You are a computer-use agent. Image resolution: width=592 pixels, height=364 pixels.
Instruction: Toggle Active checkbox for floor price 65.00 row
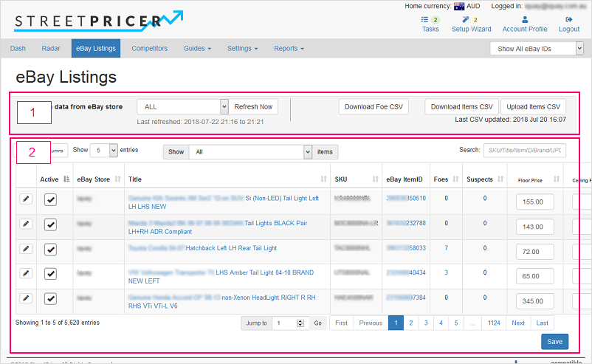coord(50,274)
